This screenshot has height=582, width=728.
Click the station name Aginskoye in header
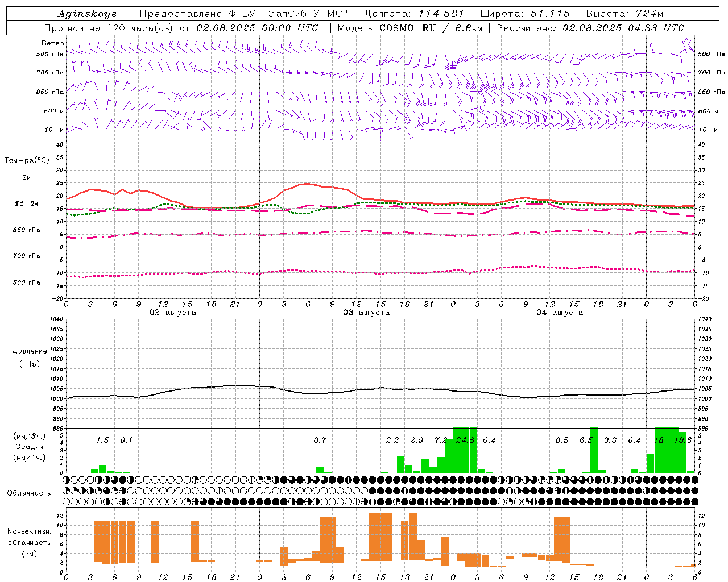click(x=87, y=14)
